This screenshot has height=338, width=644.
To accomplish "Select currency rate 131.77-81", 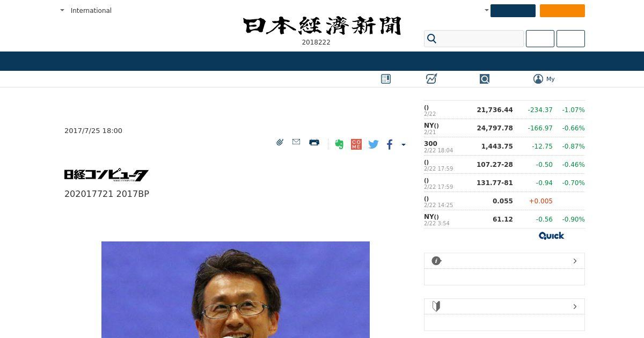I will [495, 183].
